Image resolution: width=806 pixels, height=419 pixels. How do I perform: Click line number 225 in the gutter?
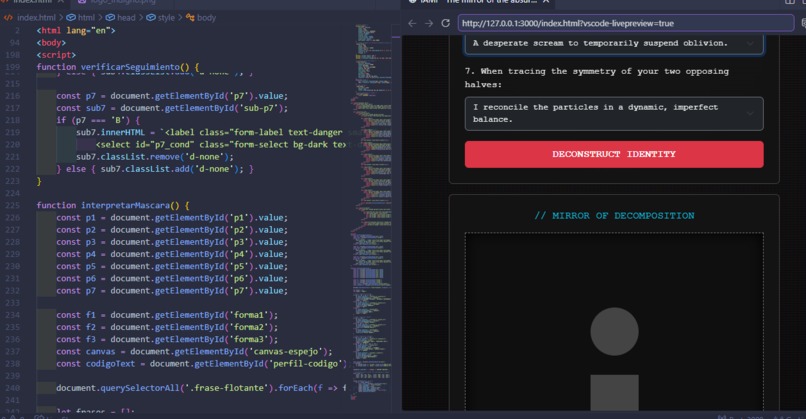point(12,206)
